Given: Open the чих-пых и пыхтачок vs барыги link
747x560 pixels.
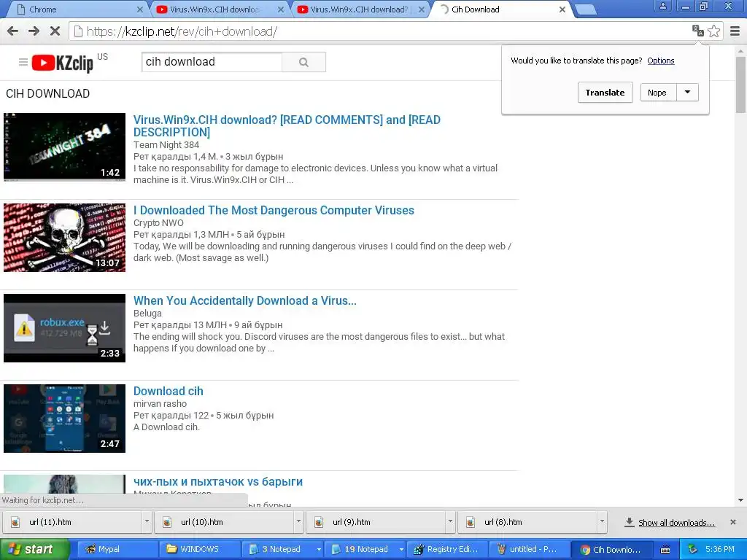Looking at the screenshot, I should click(x=217, y=481).
